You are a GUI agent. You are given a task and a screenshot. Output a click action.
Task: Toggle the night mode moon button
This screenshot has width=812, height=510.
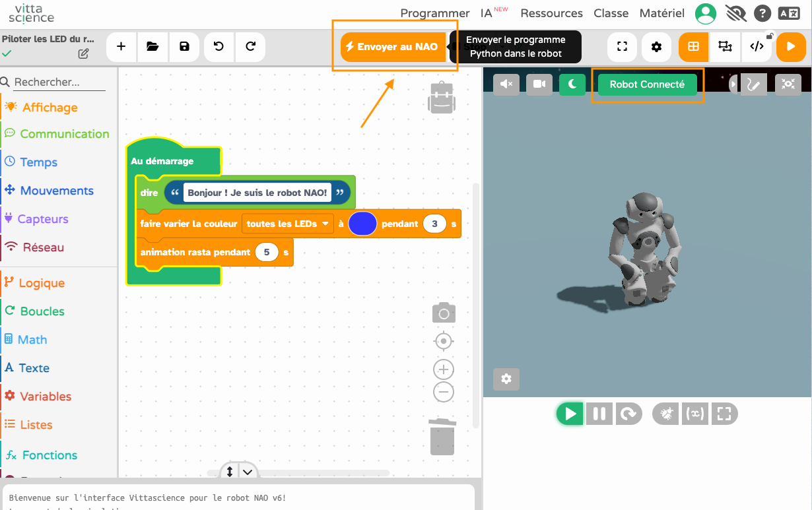(572, 84)
